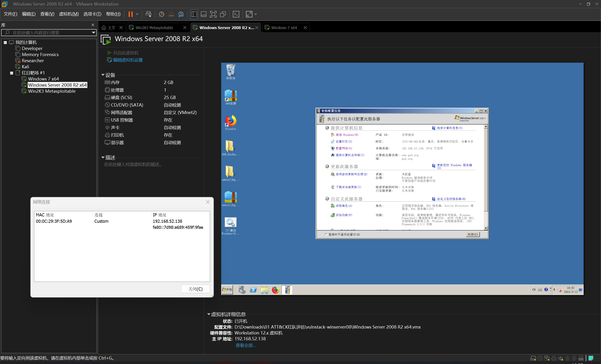Viewport: 601px width, 364px height.
Task: Click Firefox icon in guest taskbar
Action: (276, 290)
